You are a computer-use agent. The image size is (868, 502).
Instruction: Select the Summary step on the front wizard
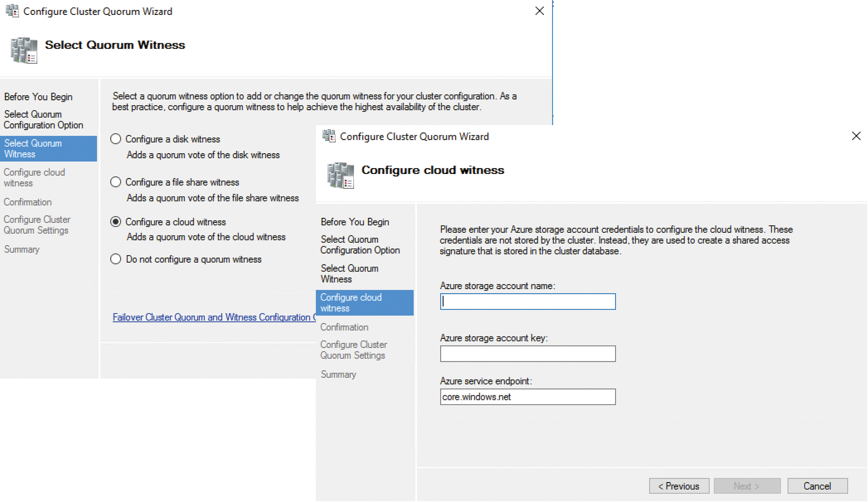pyautogui.click(x=338, y=374)
